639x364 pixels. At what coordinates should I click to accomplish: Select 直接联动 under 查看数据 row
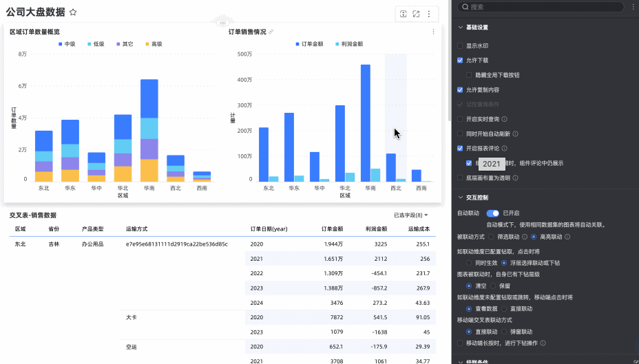click(504, 309)
